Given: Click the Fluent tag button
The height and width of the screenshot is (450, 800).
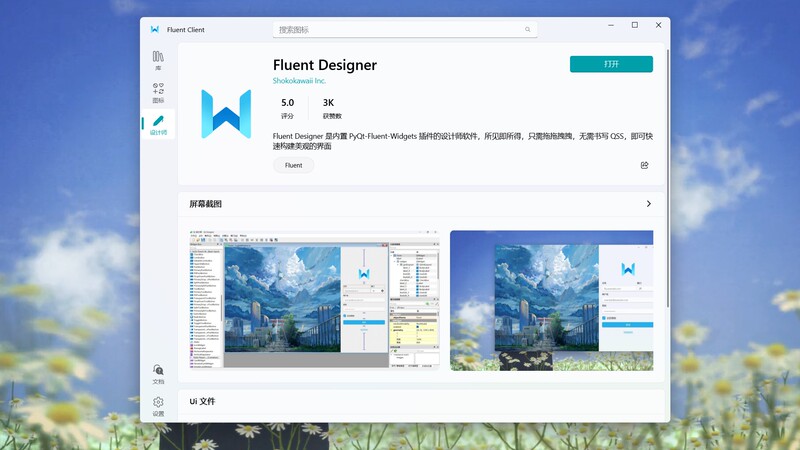Looking at the screenshot, I should (293, 165).
